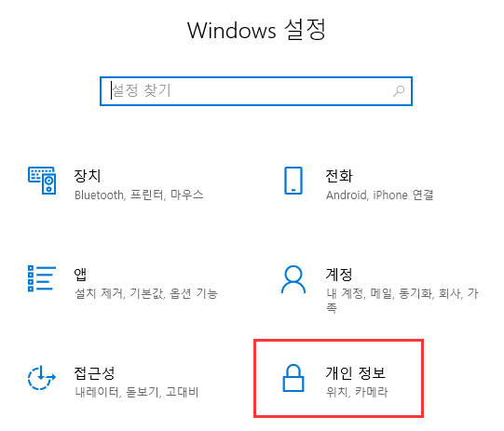Click Android, iPhone 연결 description text

tap(379, 195)
